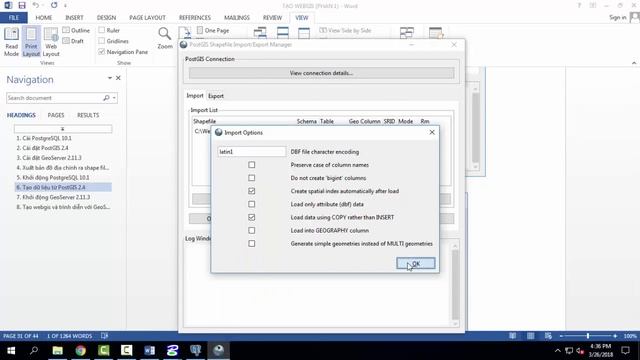Click the Word zoom slider handle

pyautogui.click(x=588, y=336)
